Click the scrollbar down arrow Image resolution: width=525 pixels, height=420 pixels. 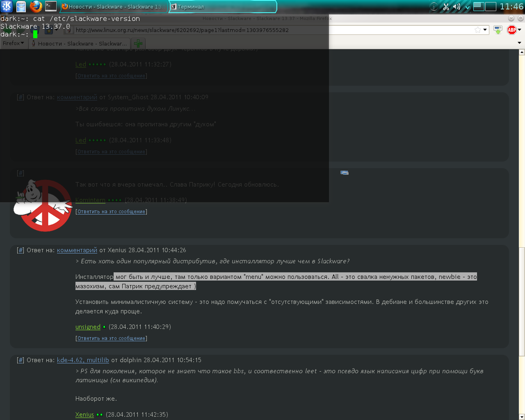[x=522, y=417]
